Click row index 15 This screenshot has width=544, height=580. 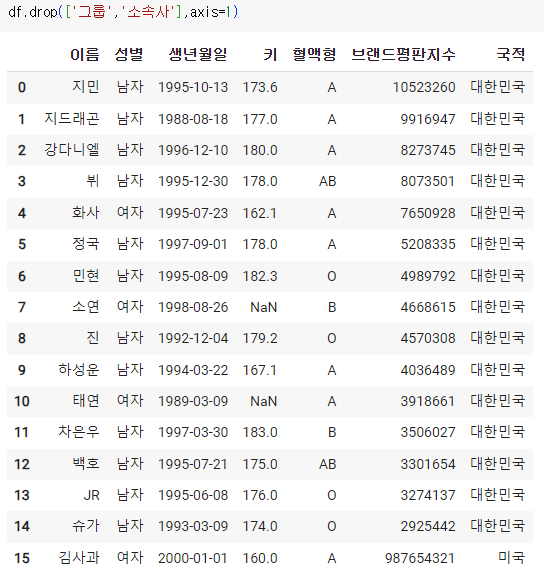click(22, 558)
